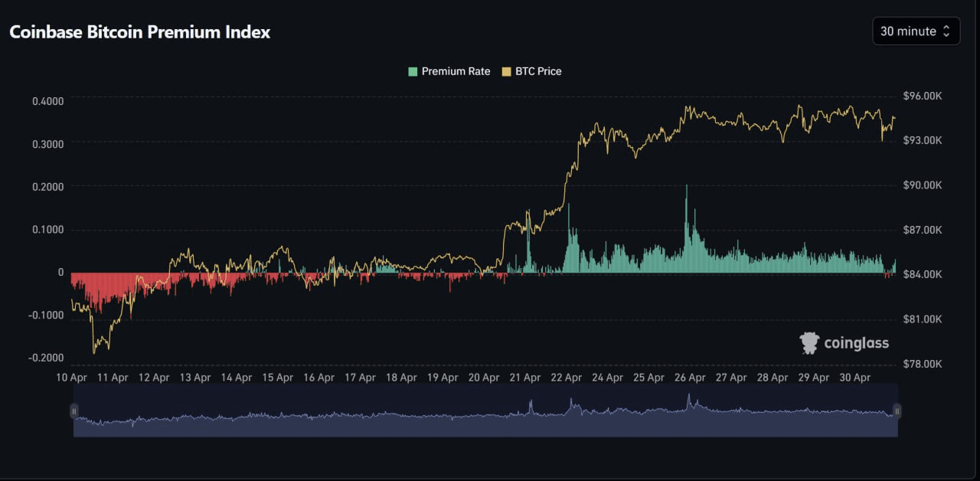Click the 10 Apr date label
The image size is (980, 481).
pos(71,378)
